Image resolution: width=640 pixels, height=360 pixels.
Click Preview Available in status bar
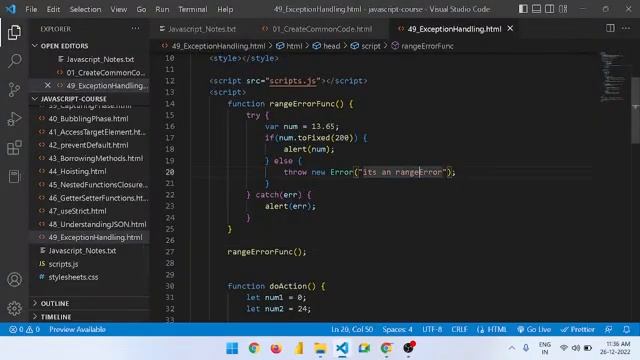coord(77,329)
